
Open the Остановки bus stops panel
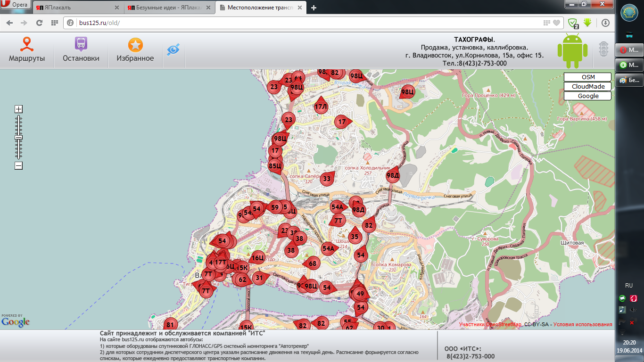tap(81, 50)
